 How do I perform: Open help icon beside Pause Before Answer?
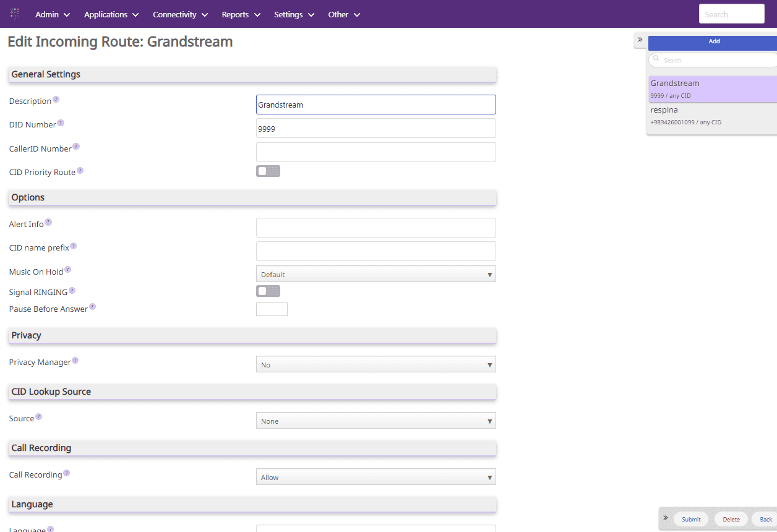click(93, 306)
